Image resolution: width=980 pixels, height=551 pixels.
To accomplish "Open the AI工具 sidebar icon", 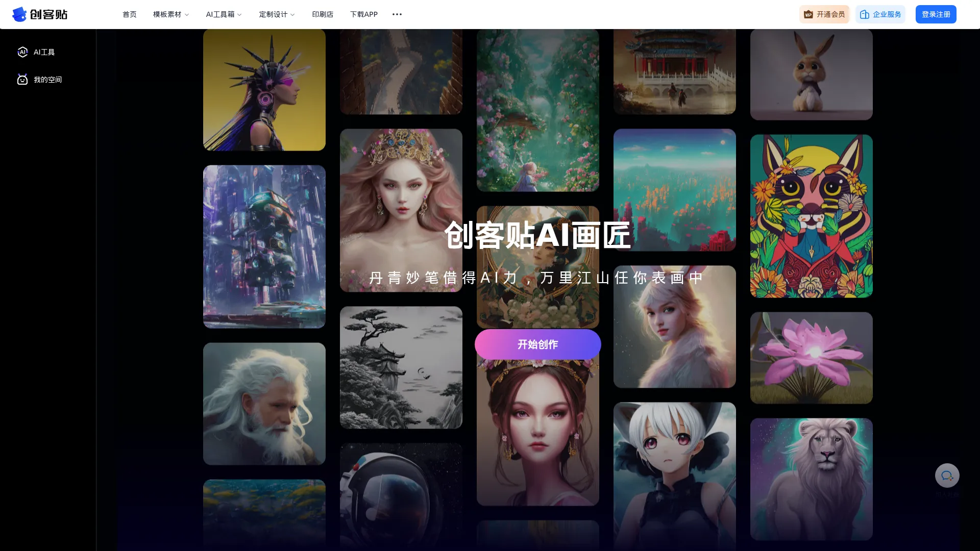I will (x=22, y=52).
